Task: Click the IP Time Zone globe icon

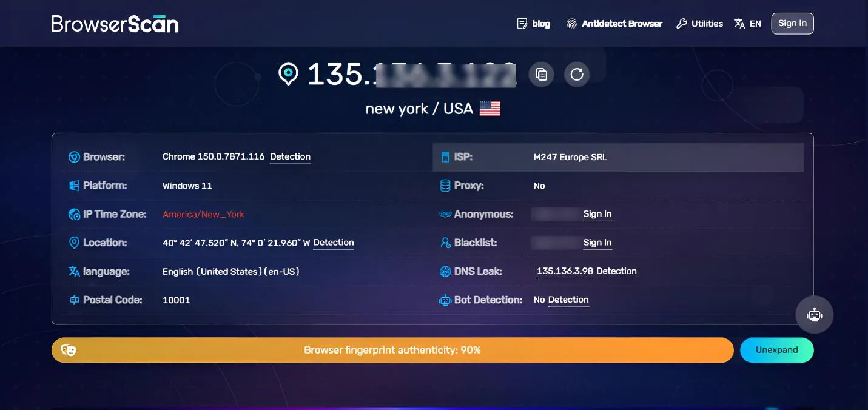Action: 74,214
